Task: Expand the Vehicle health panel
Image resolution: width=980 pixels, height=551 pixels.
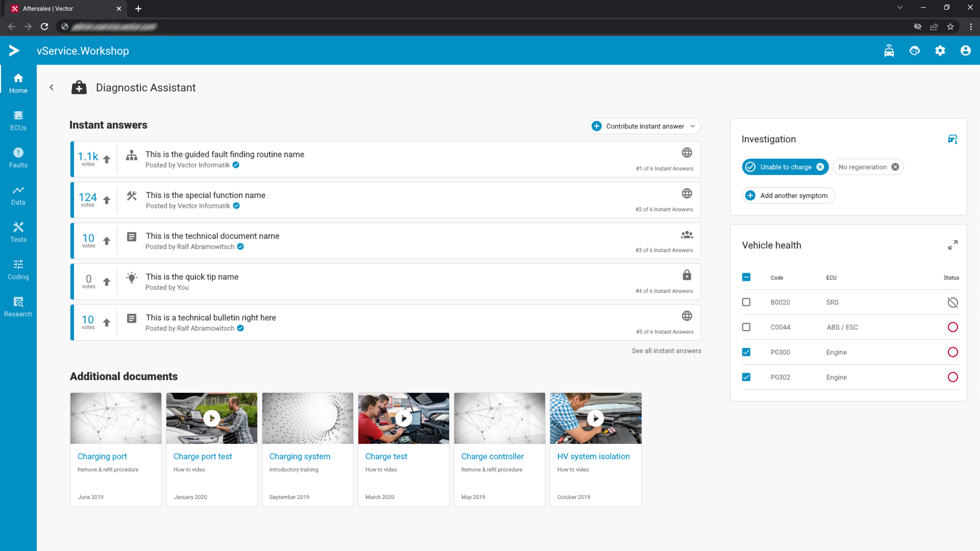Action: [x=952, y=245]
